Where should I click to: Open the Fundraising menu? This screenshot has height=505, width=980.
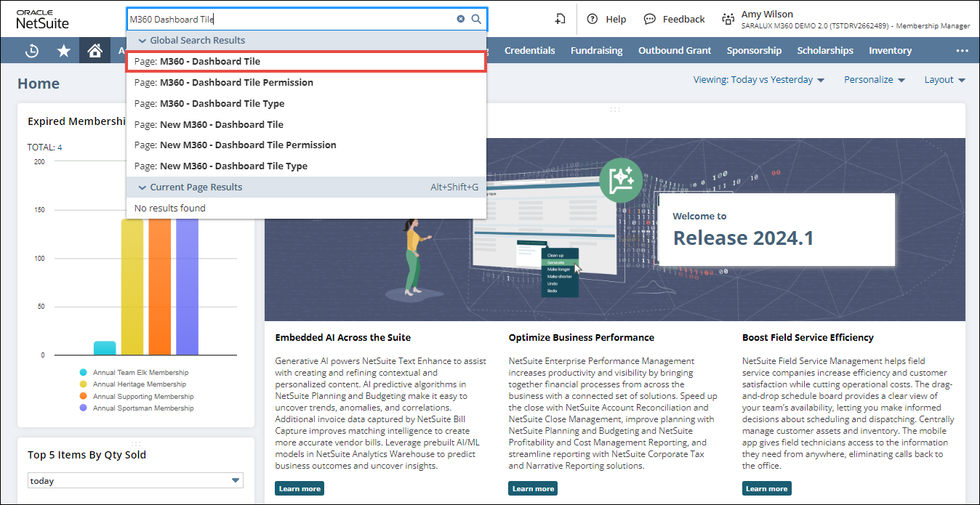(596, 51)
